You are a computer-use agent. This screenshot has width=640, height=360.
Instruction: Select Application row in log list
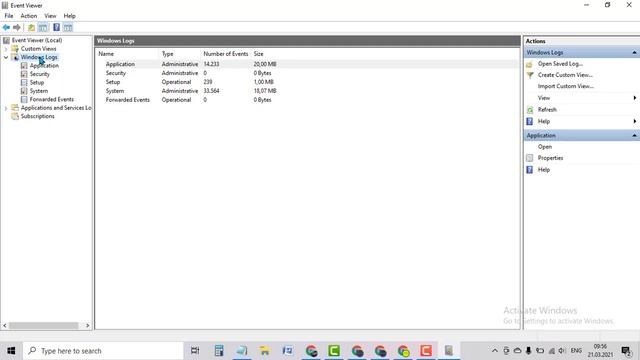(307, 64)
